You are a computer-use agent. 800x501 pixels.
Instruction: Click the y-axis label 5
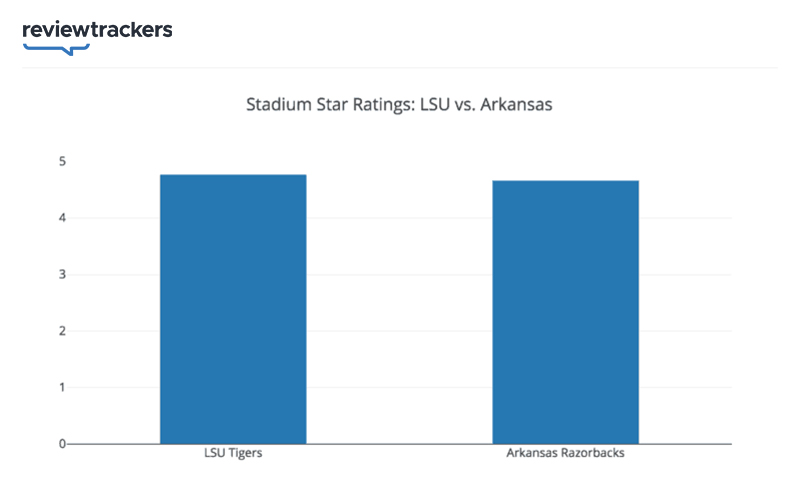(x=62, y=161)
